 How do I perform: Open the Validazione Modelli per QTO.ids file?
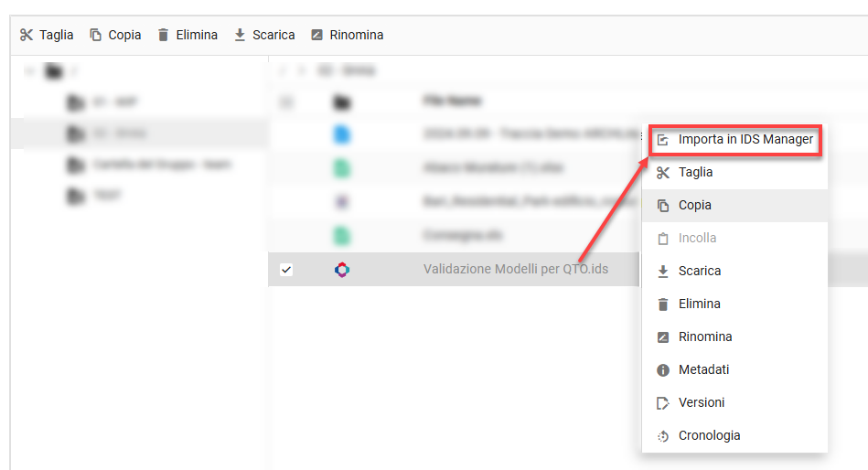coord(516,270)
